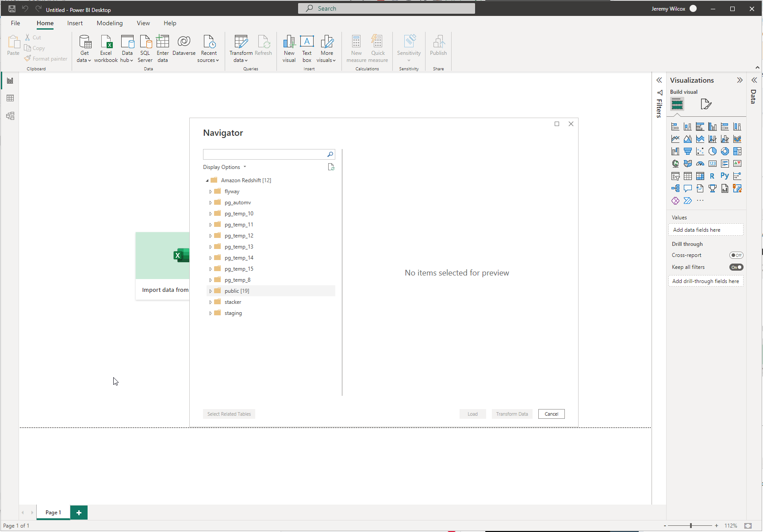This screenshot has height=532, width=763.
Task: Switch to the Insert ribbon tab
Action: coord(75,23)
